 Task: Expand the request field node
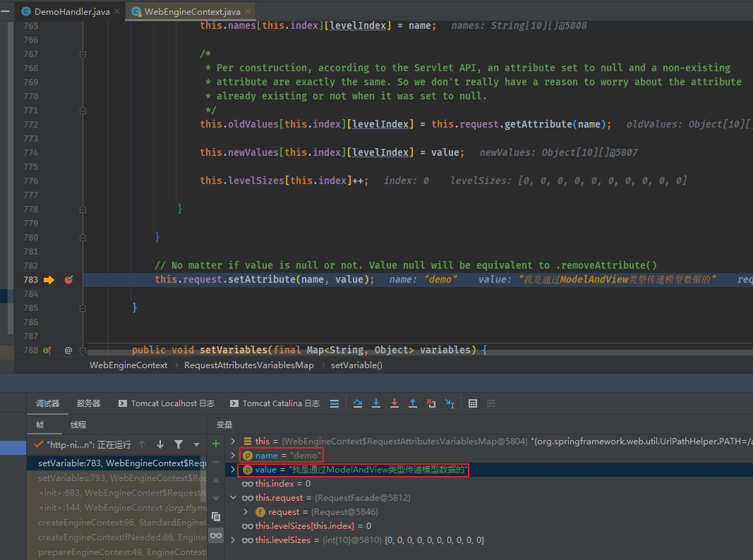pos(246,512)
